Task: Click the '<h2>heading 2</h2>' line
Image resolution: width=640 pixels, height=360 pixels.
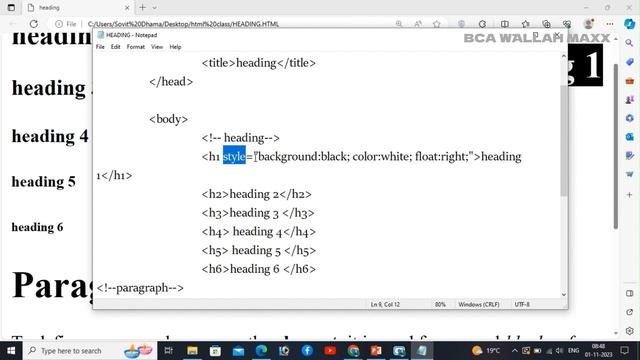Action: coord(256,194)
